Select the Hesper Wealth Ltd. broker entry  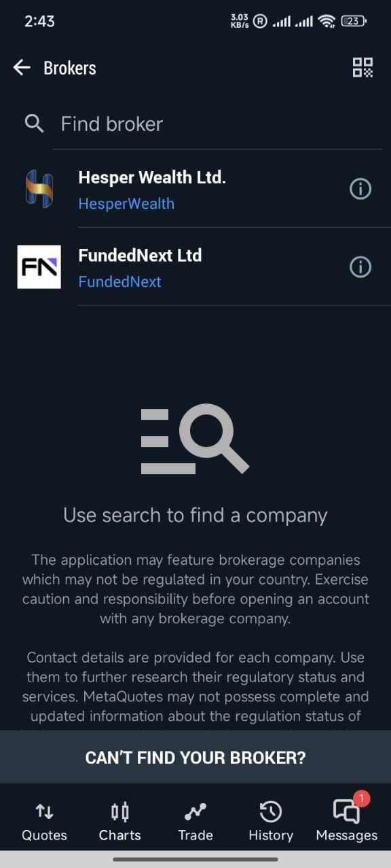pos(195,189)
